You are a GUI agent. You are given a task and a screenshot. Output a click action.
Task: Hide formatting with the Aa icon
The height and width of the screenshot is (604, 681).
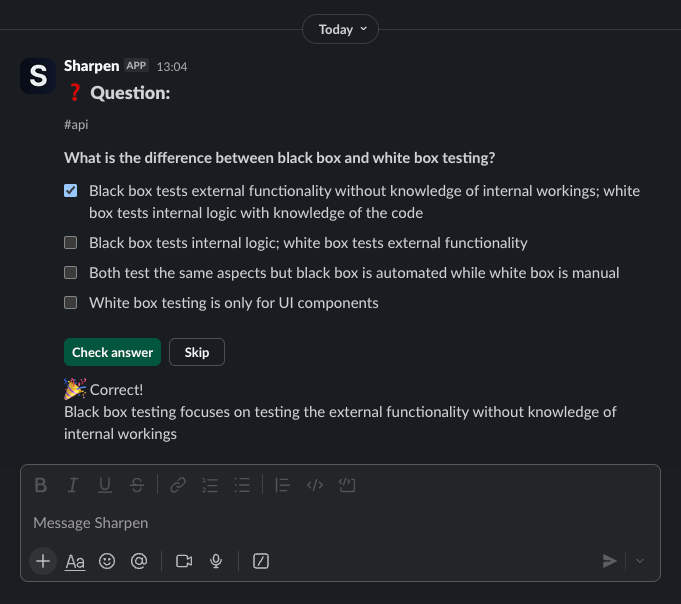tap(75, 561)
